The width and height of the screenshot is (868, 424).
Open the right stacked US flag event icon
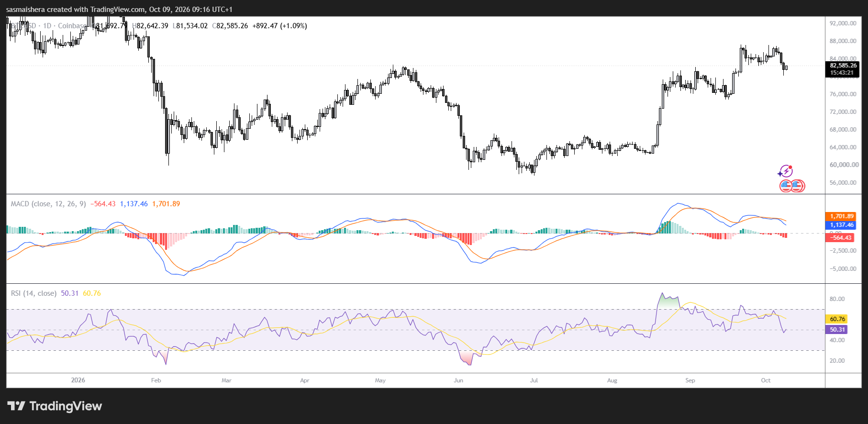[798, 186]
